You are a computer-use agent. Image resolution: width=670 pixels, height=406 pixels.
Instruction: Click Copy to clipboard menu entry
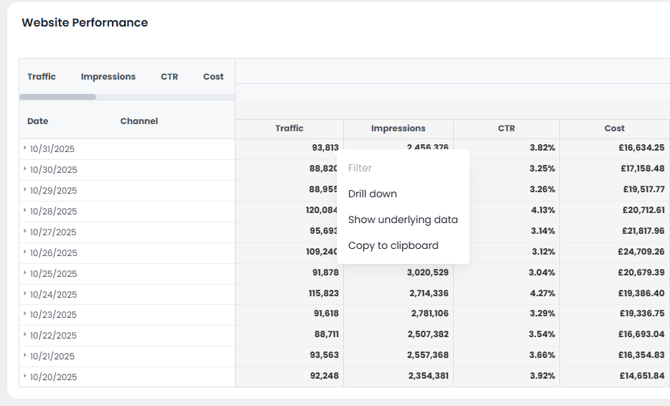393,245
